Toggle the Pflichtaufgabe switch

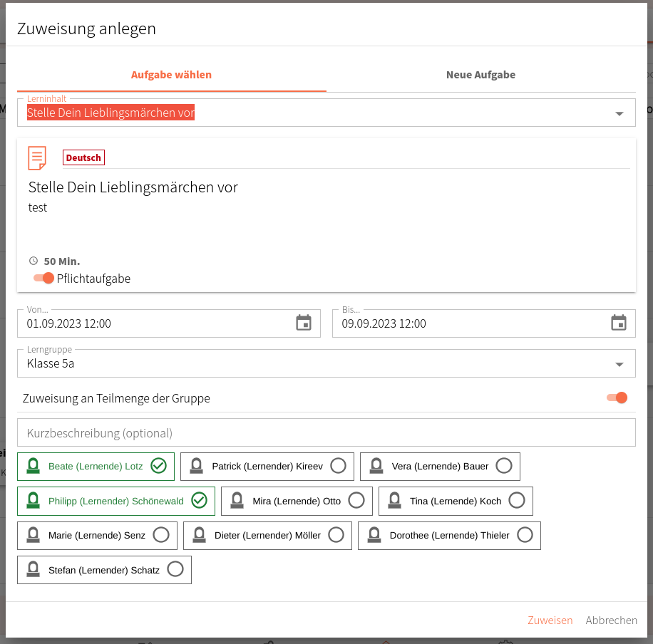tap(43, 278)
